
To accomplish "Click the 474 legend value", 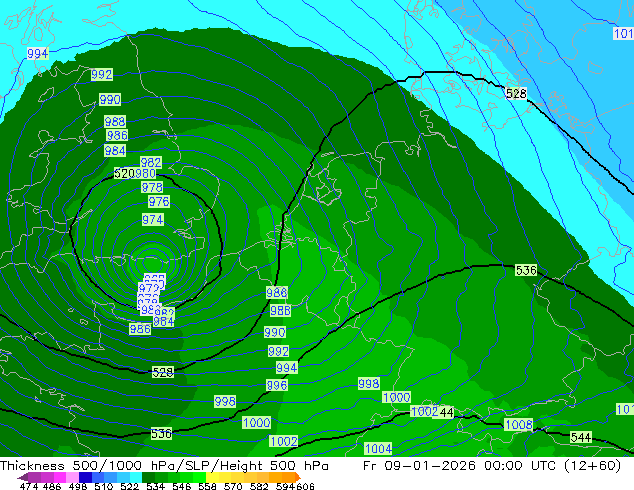I will (29, 487).
